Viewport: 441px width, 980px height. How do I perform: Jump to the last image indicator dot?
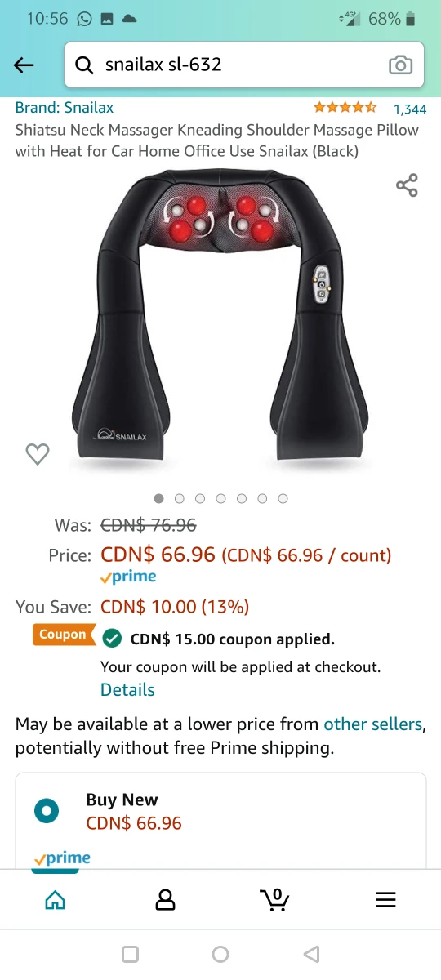coord(283,498)
